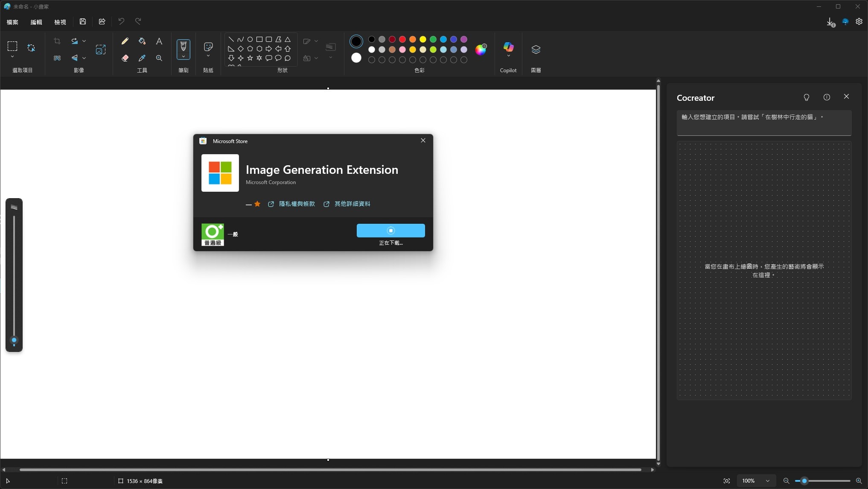Toggle the rectangular selection tool
868x489 pixels.
pos(12,46)
